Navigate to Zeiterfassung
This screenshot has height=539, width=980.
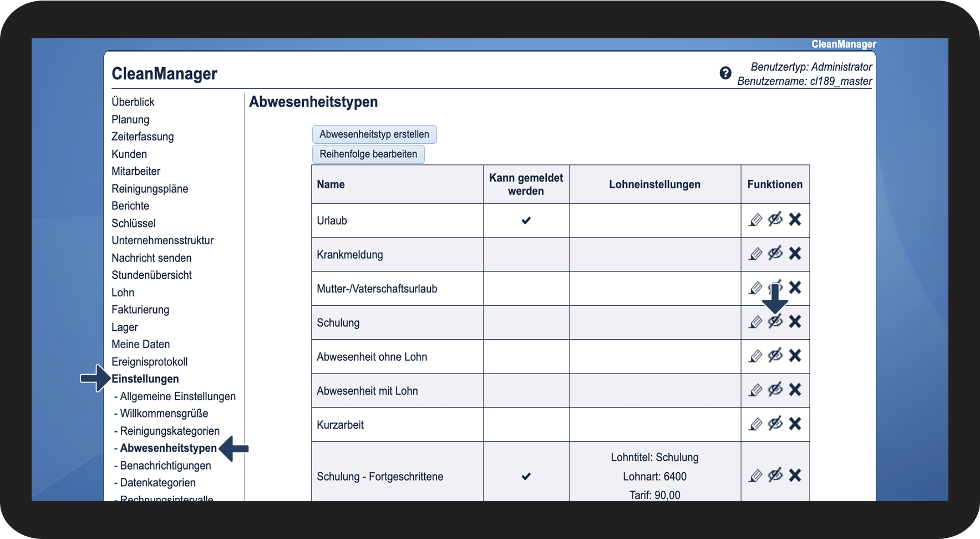coord(143,137)
